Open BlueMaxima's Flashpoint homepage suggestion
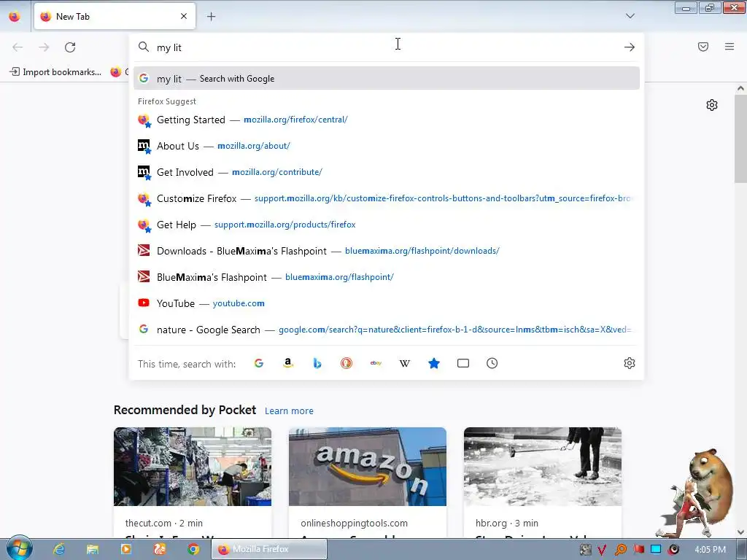 click(x=387, y=276)
